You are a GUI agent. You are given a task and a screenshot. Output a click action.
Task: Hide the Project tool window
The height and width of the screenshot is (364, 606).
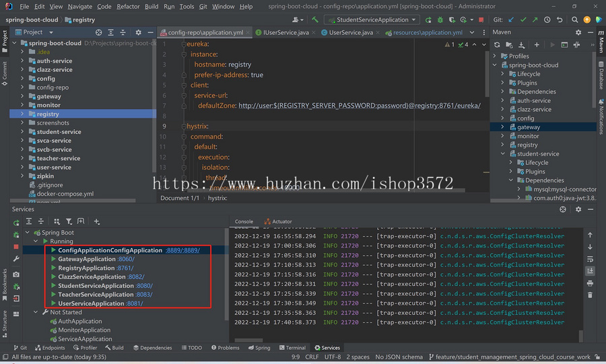150,32
